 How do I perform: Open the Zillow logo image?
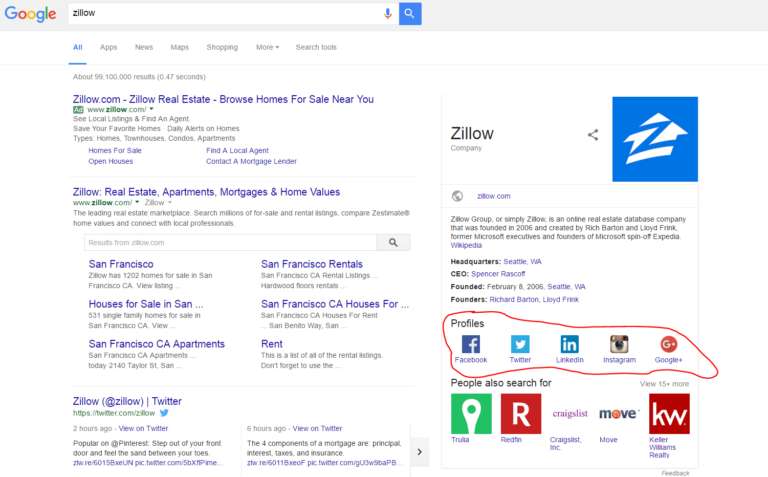(655, 139)
